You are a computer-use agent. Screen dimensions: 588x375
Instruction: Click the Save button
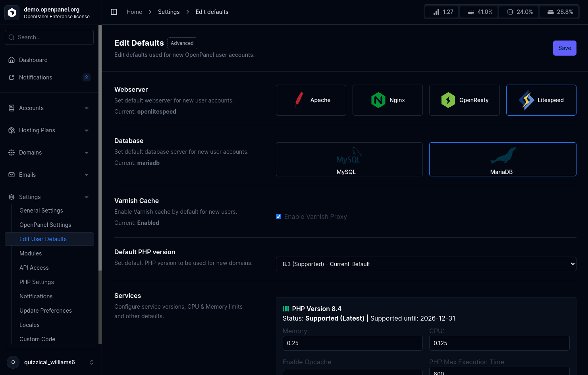564,48
